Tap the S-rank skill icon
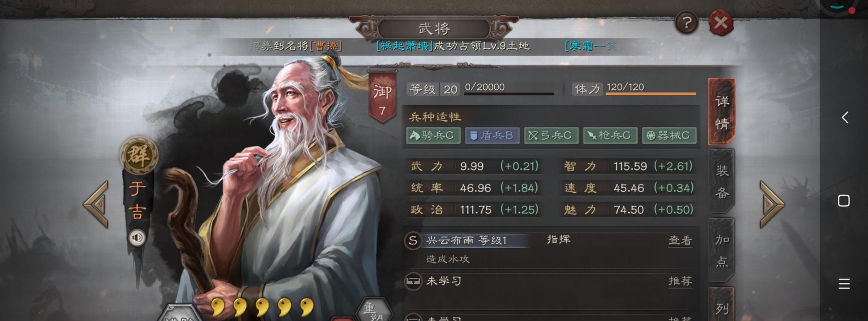Viewport: 868px width, 321px height. [413, 241]
